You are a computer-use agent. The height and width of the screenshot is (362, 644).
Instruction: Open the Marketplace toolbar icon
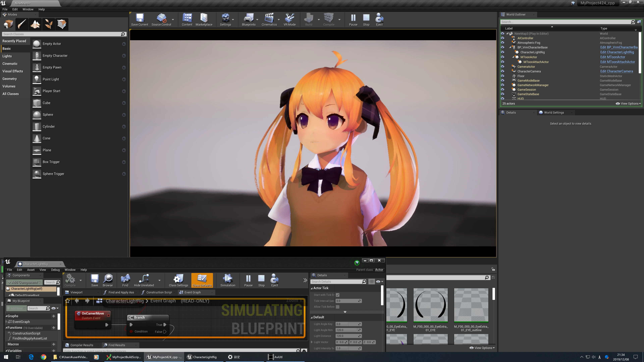point(204,19)
